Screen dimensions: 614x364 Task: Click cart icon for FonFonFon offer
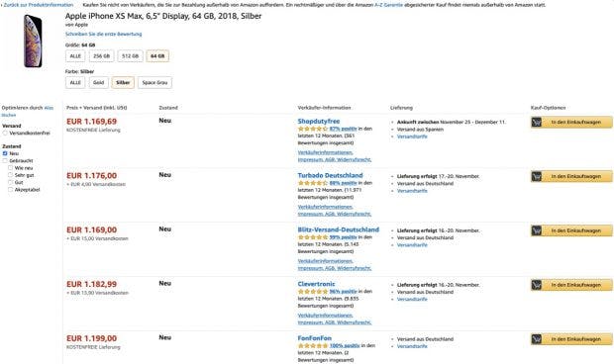coord(537,339)
